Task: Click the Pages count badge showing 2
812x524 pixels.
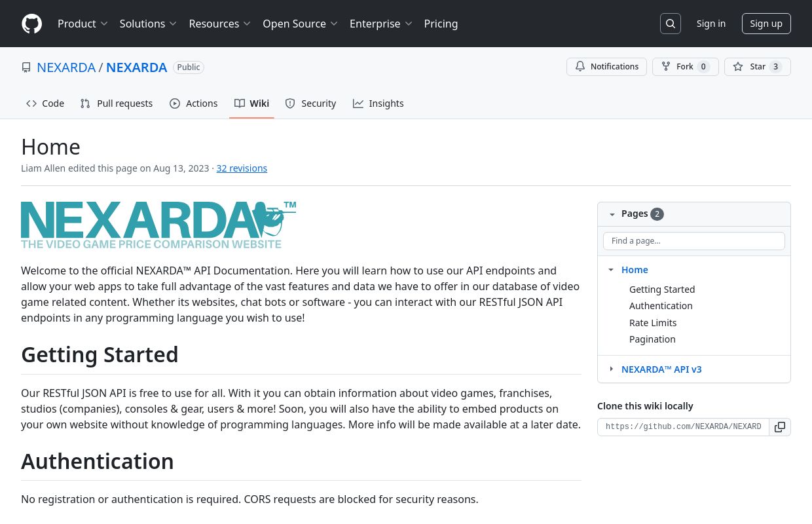Action: pyautogui.click(x=657, y=214)
